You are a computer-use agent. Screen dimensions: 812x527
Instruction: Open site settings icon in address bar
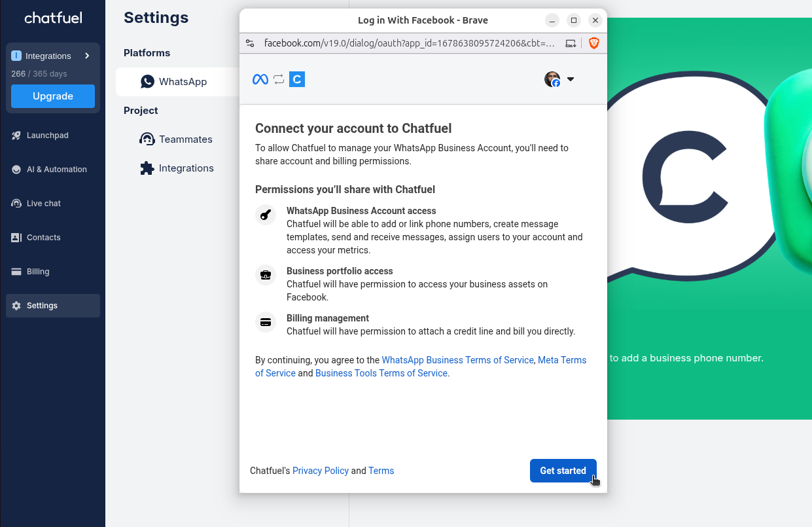(x=250, y=43)
